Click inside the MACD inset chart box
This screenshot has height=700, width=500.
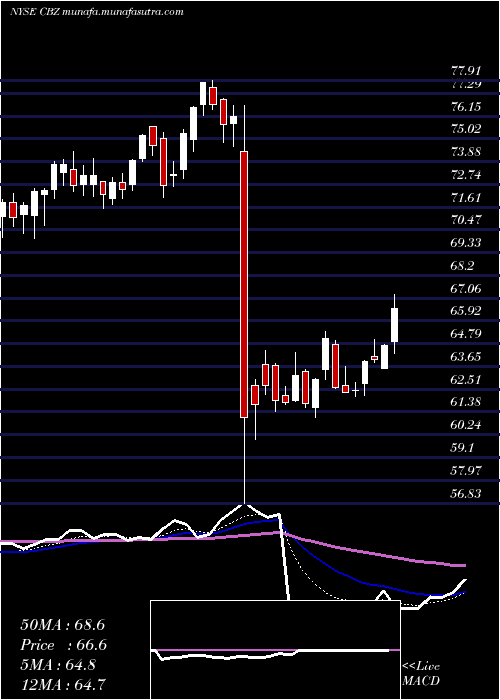tap(275, 650)
